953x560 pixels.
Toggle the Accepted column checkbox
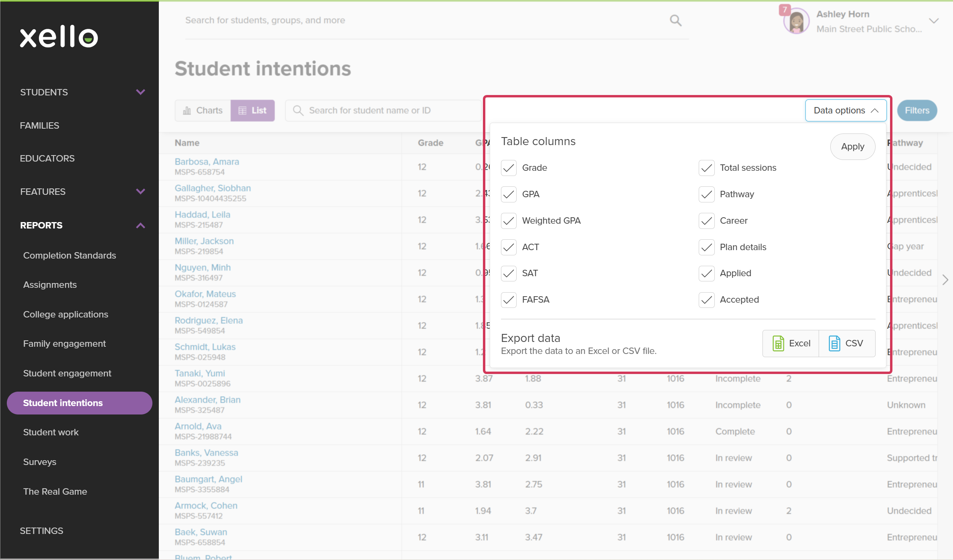click(706, 300)
